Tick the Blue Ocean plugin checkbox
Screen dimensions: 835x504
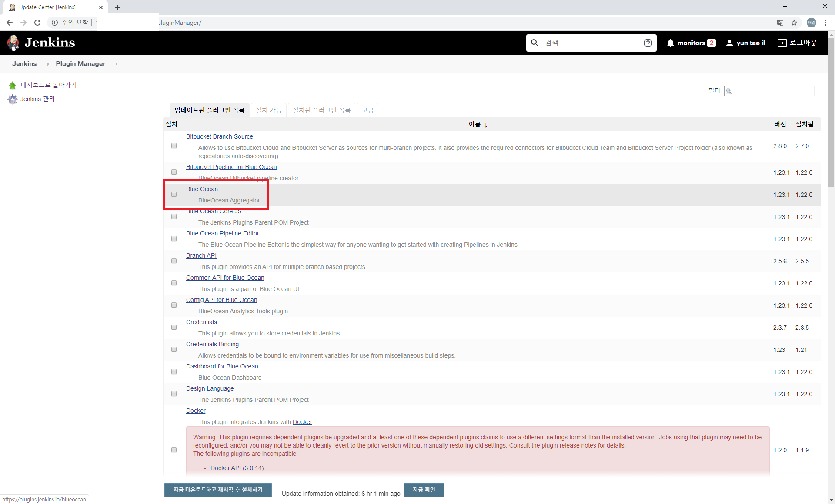pos(174,194)
